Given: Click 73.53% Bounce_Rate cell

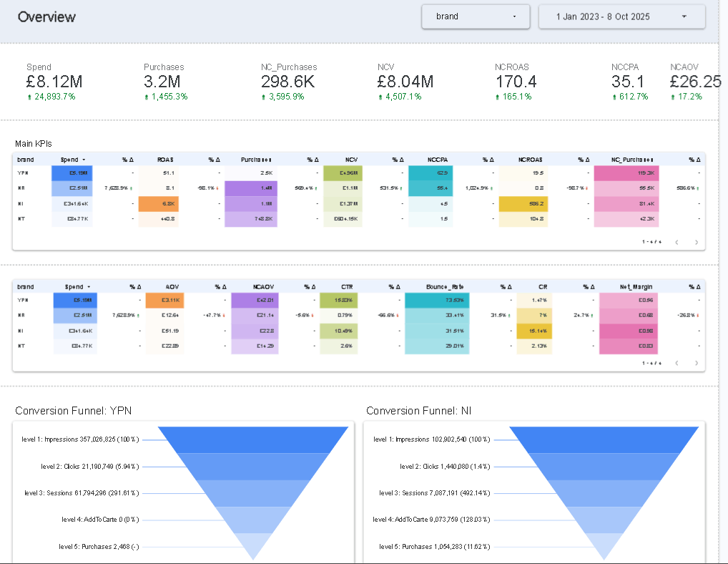Looking at the screenshot, I should coord(437,300).
